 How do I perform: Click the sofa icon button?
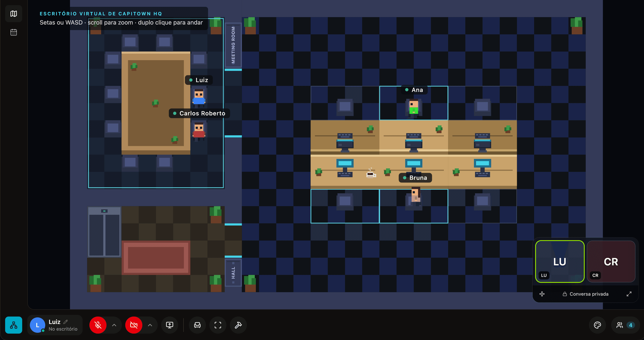point(197,325)
